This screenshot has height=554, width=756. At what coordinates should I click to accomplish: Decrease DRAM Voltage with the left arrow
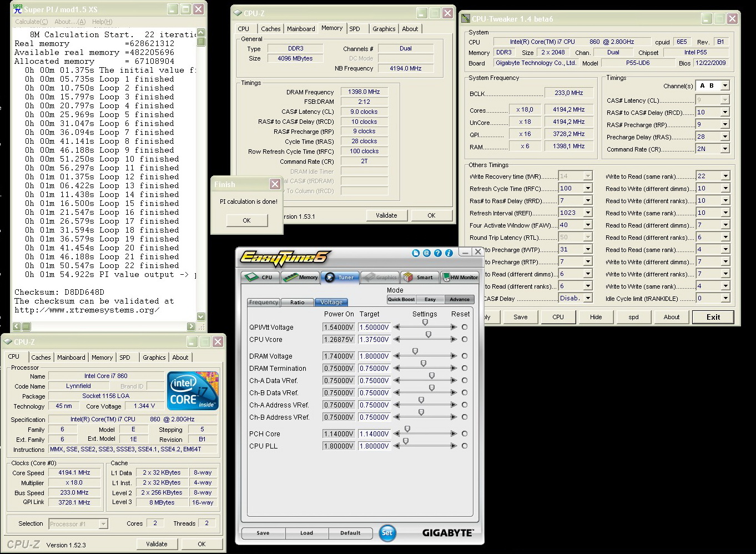pyautogui.click(x=396, y=356)
